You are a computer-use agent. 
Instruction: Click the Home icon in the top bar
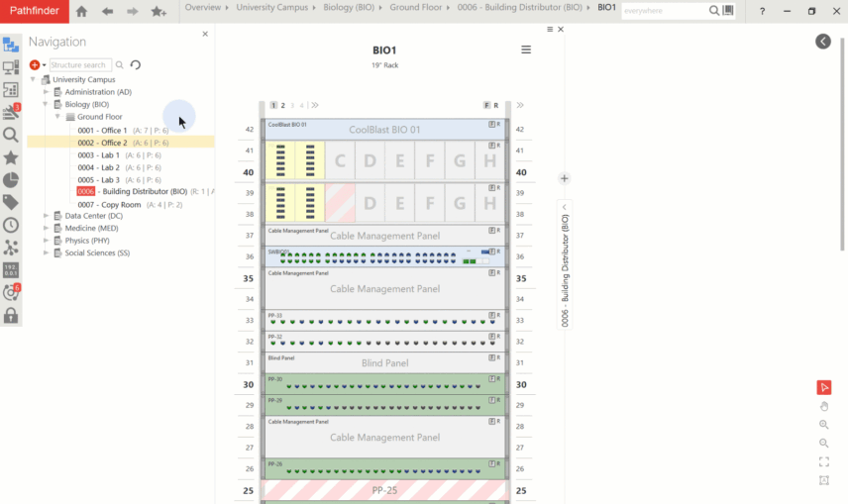tap(81, 11)
